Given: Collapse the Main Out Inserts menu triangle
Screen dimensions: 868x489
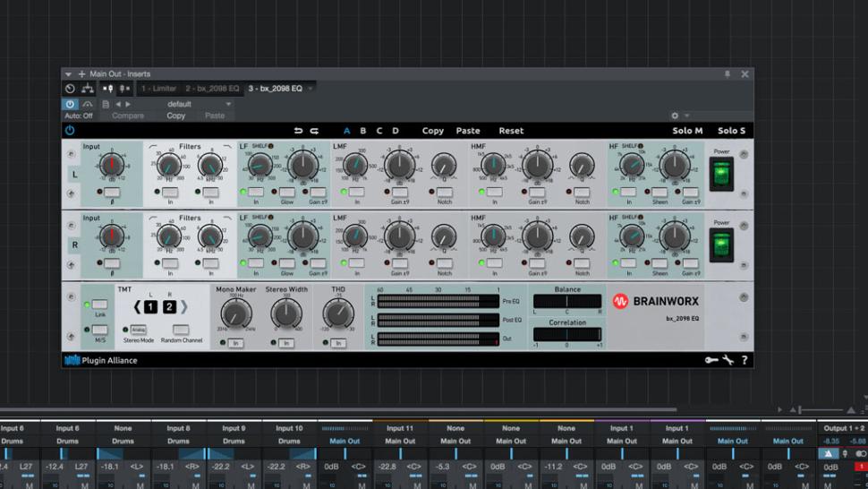Looking at the screenshot, I should pos(68,74).
